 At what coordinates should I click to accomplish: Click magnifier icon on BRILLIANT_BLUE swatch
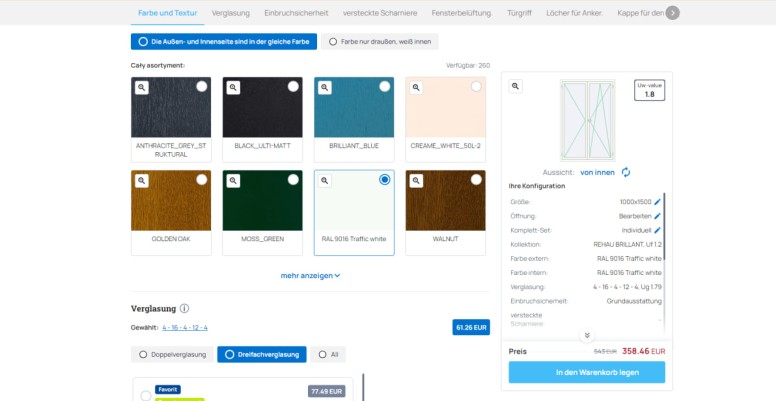[325, 88]
